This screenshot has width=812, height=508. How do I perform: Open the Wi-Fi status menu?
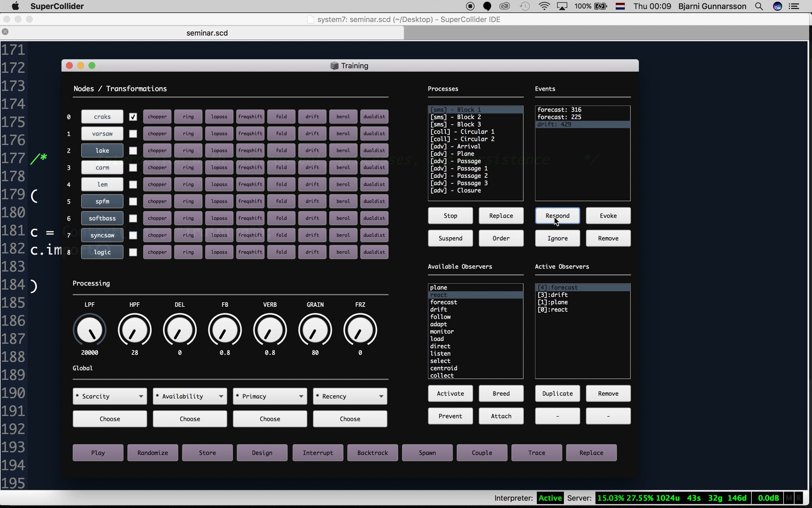pos(544,6)
